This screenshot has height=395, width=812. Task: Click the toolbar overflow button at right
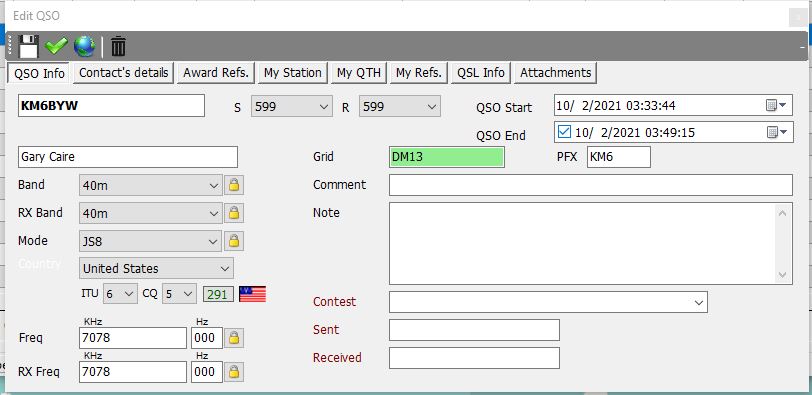click(x=802, y=47)
